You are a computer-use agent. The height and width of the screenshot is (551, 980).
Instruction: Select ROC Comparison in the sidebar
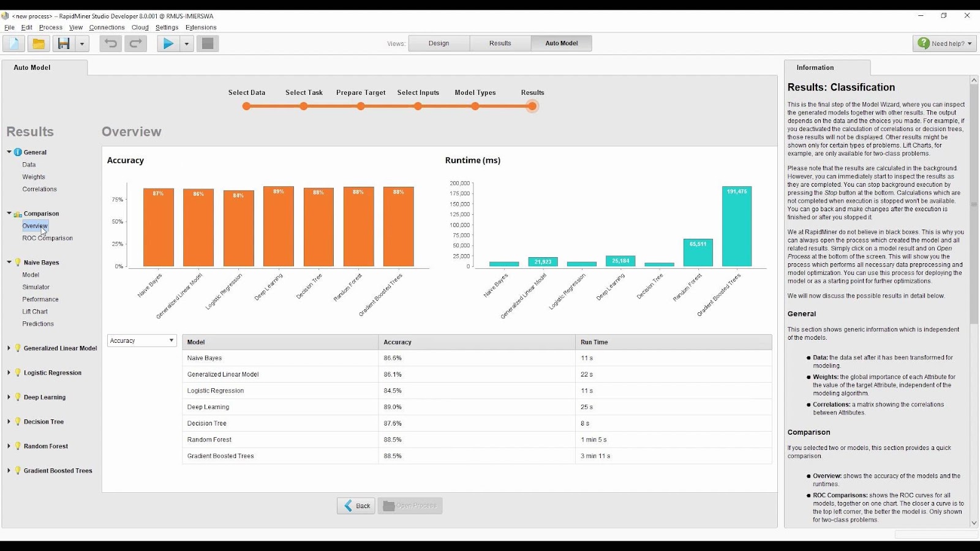47,238
